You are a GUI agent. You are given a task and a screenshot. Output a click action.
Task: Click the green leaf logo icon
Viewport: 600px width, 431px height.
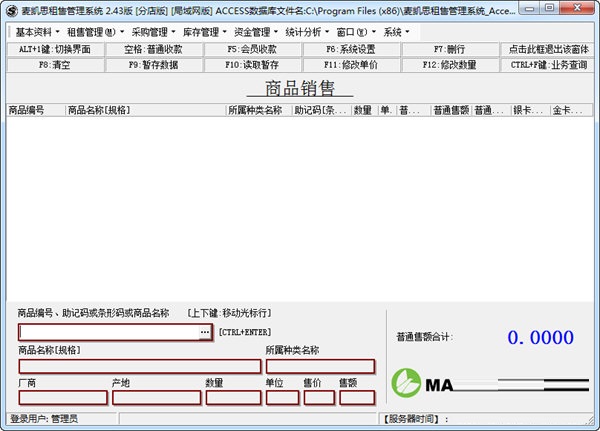406,383
